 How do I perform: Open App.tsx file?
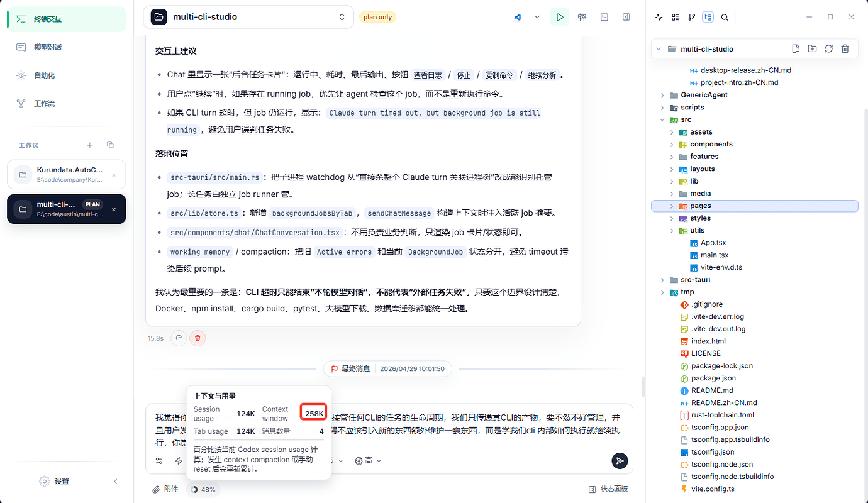coord(713,243)
